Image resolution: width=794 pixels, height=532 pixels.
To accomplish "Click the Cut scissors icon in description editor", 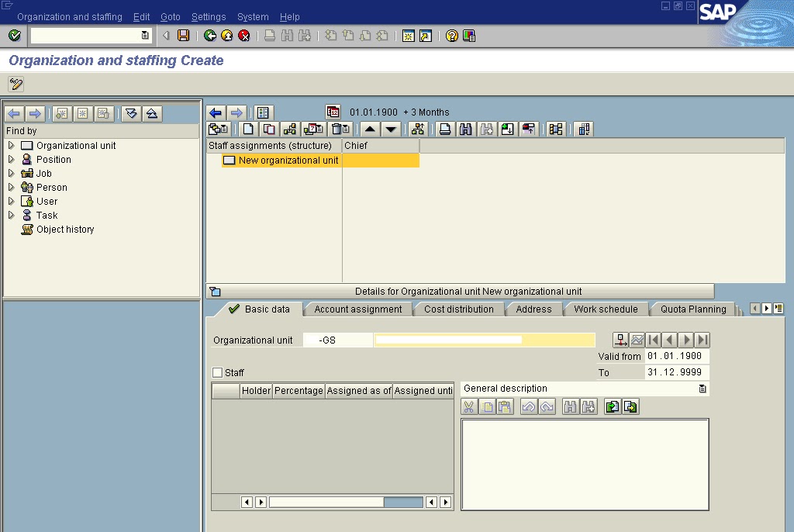I will click(469, 407).
